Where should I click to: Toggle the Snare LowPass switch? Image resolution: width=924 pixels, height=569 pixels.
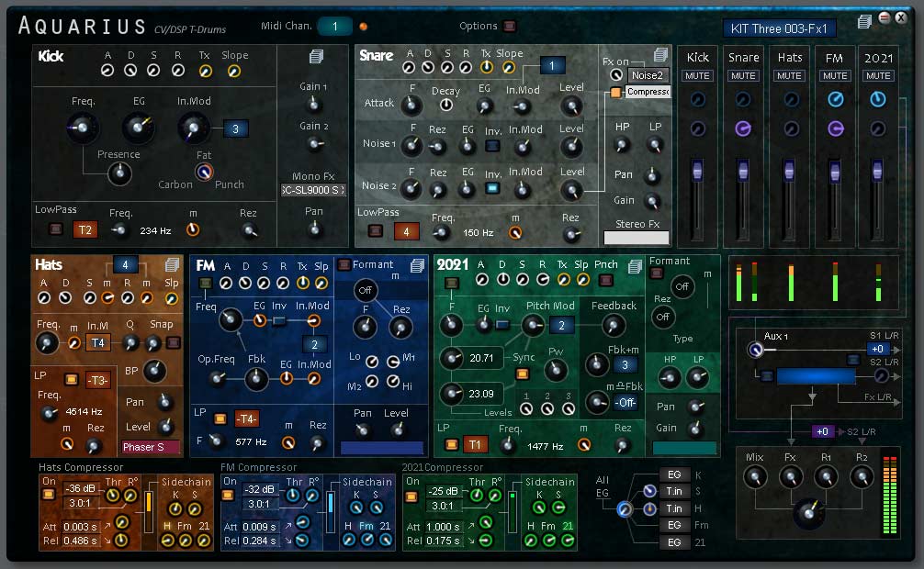(376, 231)
